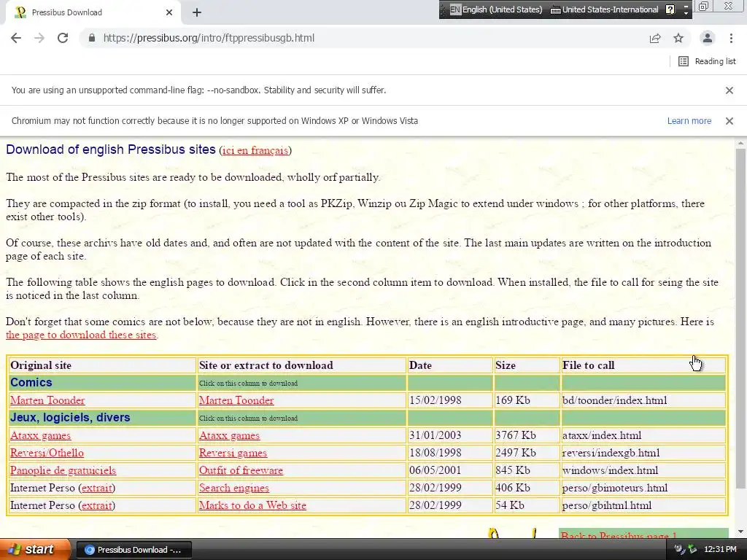
Task: Click the United States-International keyboard layout
Action: [x=604, y=9]
